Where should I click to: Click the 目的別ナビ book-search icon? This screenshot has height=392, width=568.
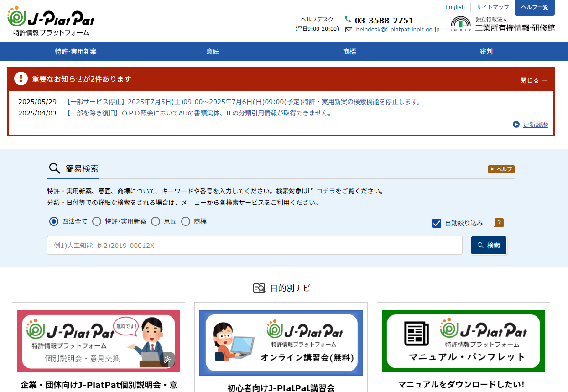[259, 288]
